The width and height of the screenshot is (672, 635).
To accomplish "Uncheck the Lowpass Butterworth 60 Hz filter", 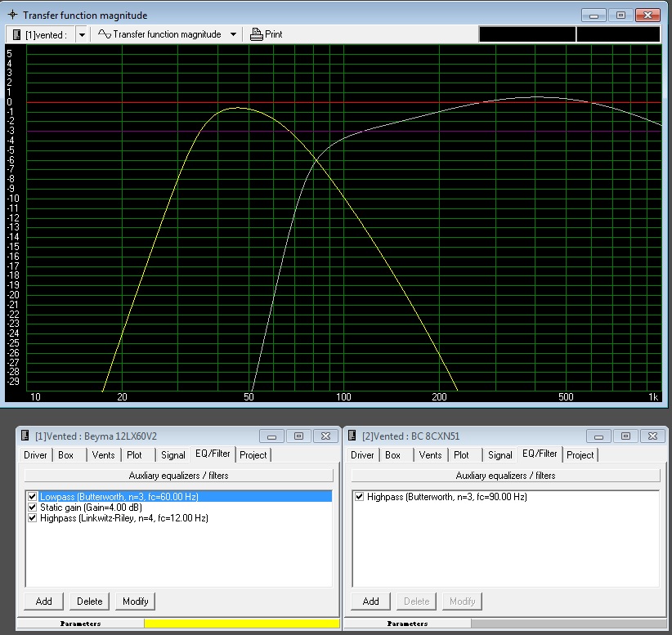I will click(33, 496).
